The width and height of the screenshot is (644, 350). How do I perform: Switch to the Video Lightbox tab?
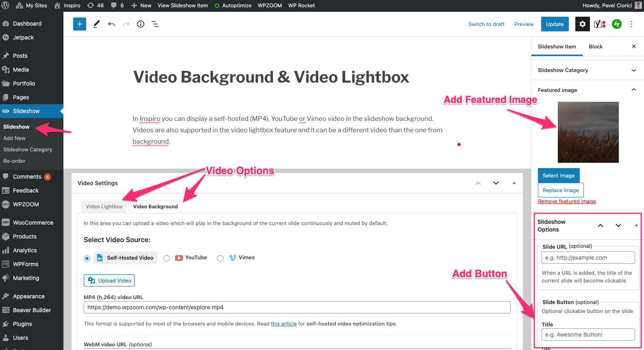[x=104, y=207]
